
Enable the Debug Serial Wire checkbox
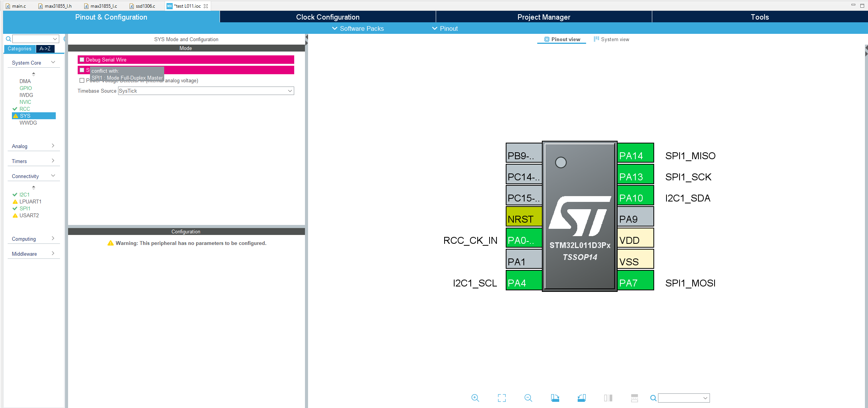82,60
